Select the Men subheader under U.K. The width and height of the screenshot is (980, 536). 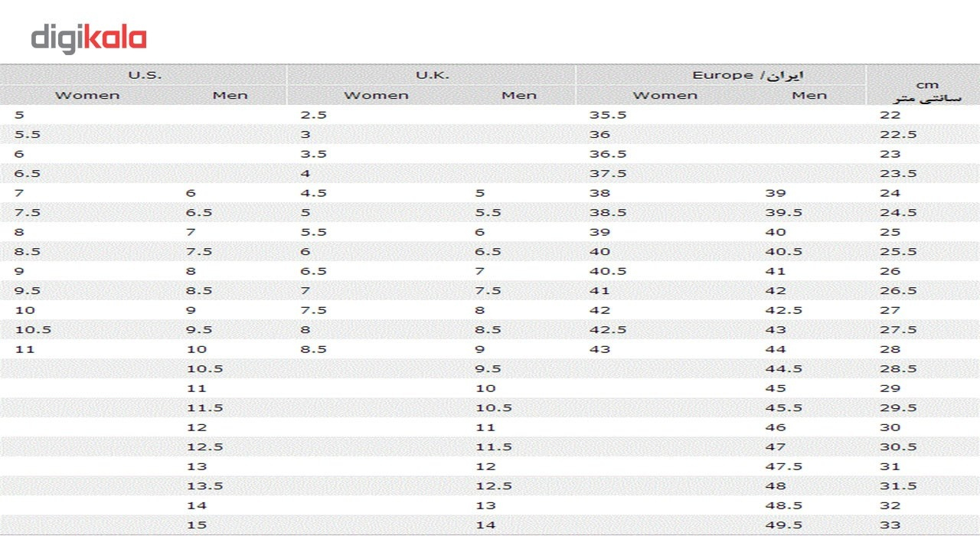point(519,96)
